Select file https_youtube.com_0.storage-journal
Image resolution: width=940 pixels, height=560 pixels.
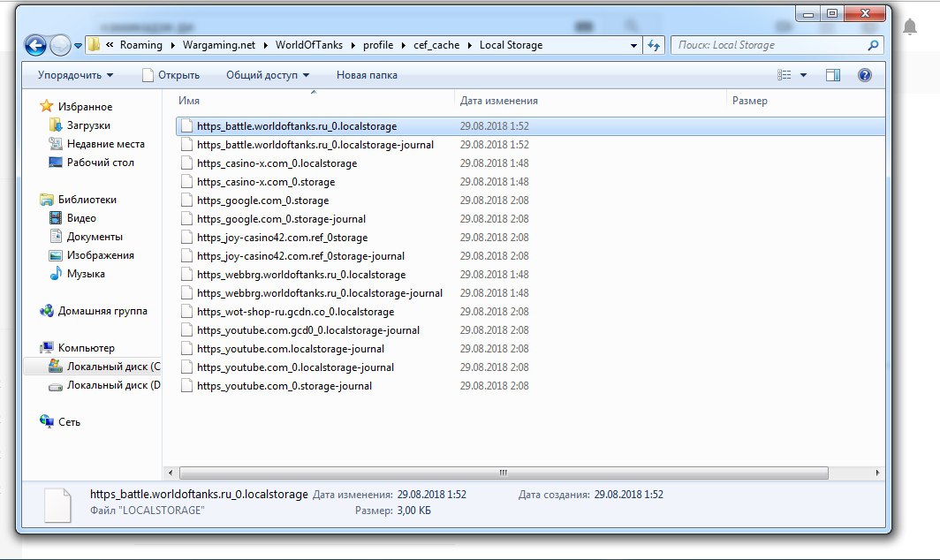(284, 387)
